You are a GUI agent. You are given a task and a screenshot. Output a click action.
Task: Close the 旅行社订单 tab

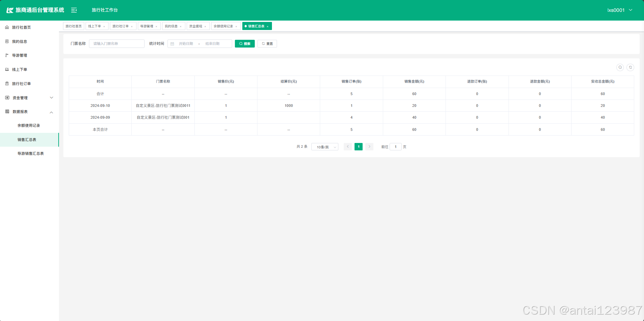click(132, 26)
